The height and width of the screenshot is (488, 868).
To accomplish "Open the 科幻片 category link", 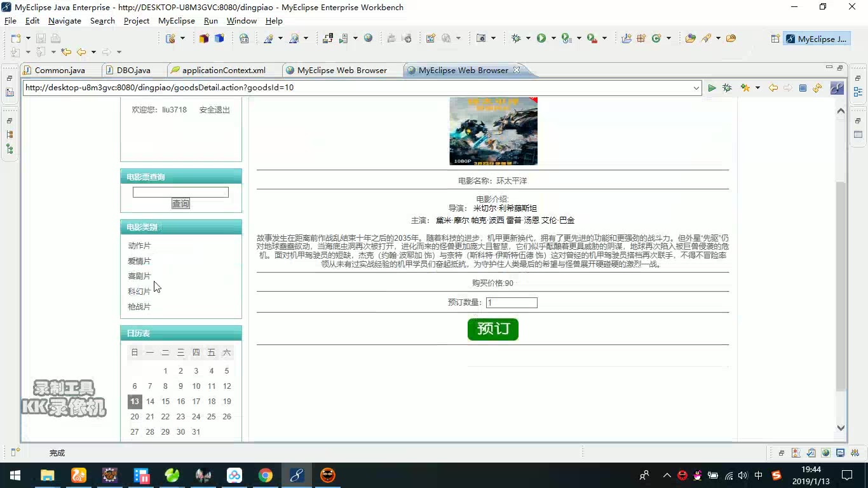I will coord(139,292).
